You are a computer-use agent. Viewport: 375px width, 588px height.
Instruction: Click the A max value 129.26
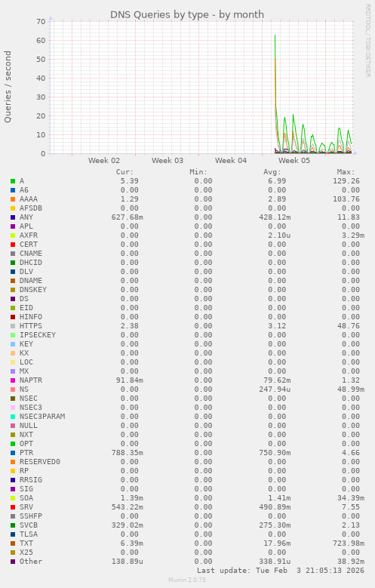tap(346, 181)
